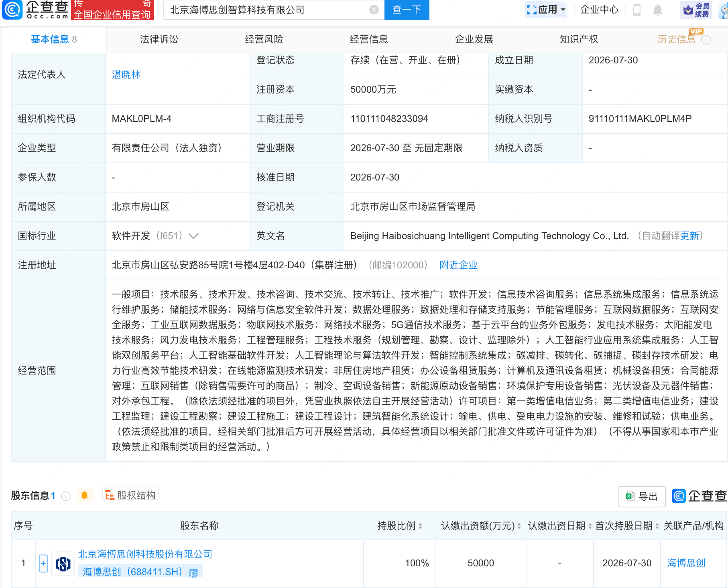Switch to the 历史信息 tab

point(676,39)
